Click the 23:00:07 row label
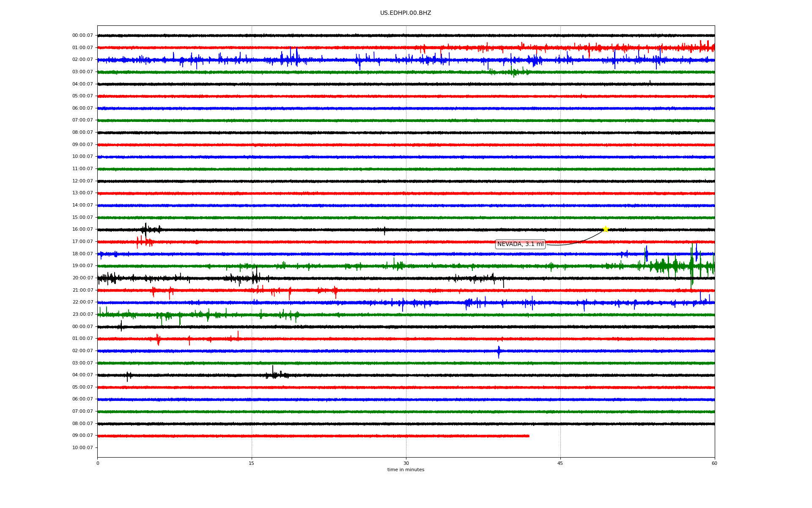 [x=82, y=315]
